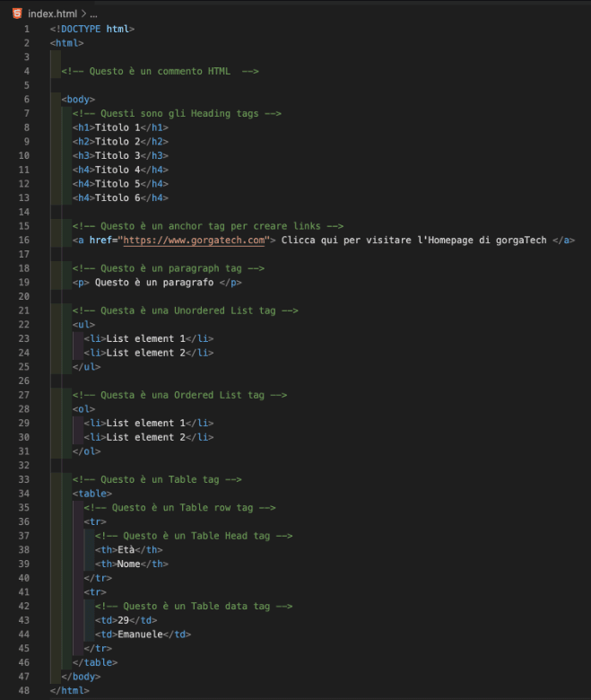Click the 'Titolo 2' heading text
The image size is (591, 700).
(117, 142)
